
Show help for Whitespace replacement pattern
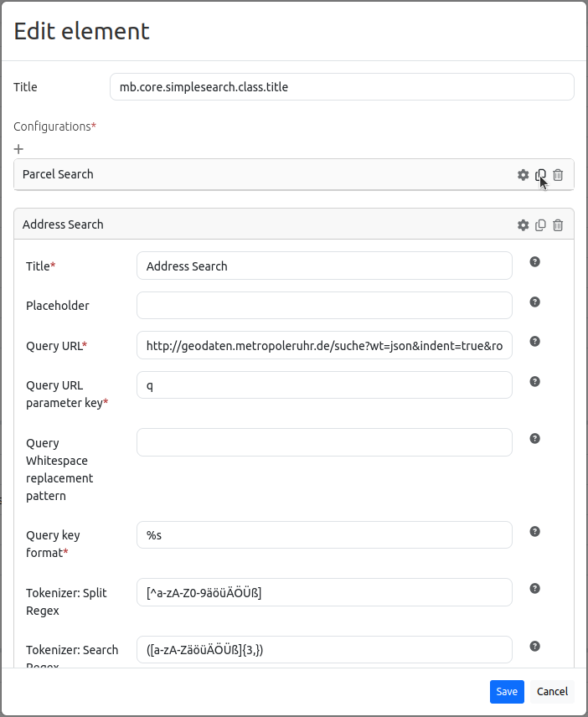coord(535,439)
